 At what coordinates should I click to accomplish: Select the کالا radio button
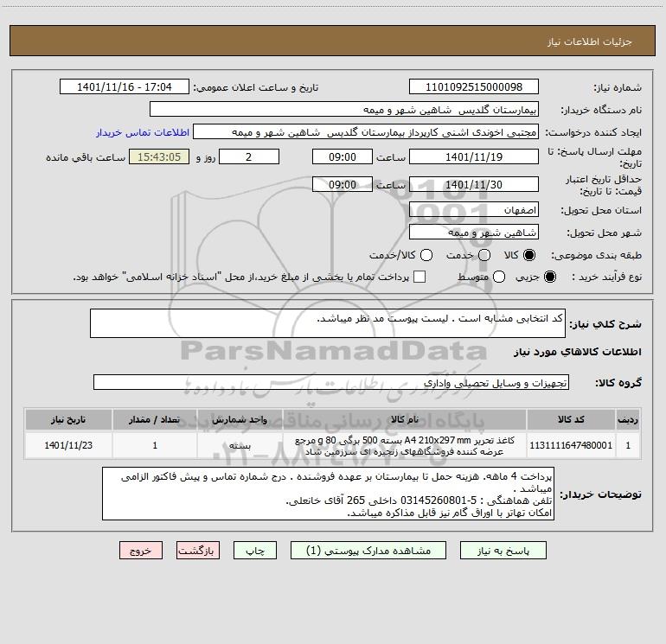point(529,255)
